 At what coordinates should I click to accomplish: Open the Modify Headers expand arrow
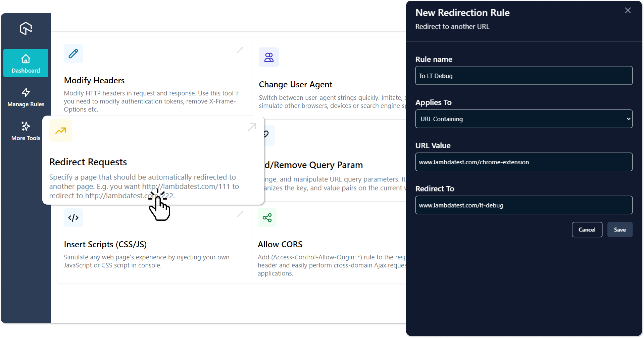coord(240,50)
